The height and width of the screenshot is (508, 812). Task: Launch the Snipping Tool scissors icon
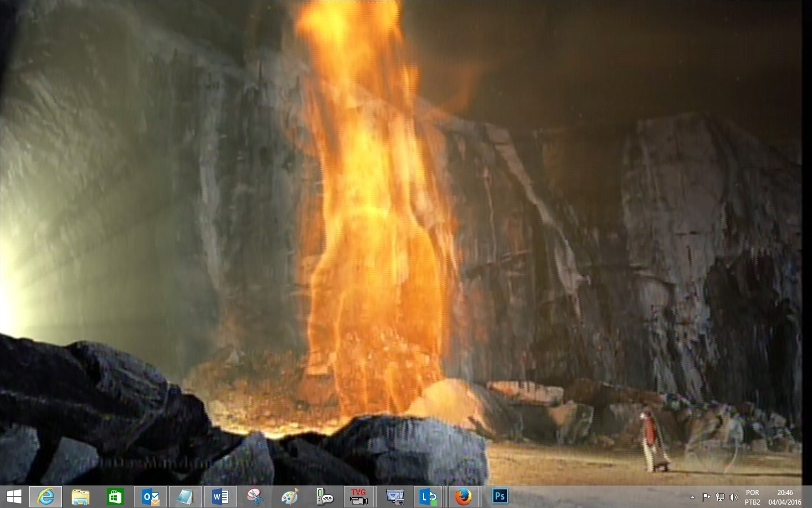tap(255, 497)
